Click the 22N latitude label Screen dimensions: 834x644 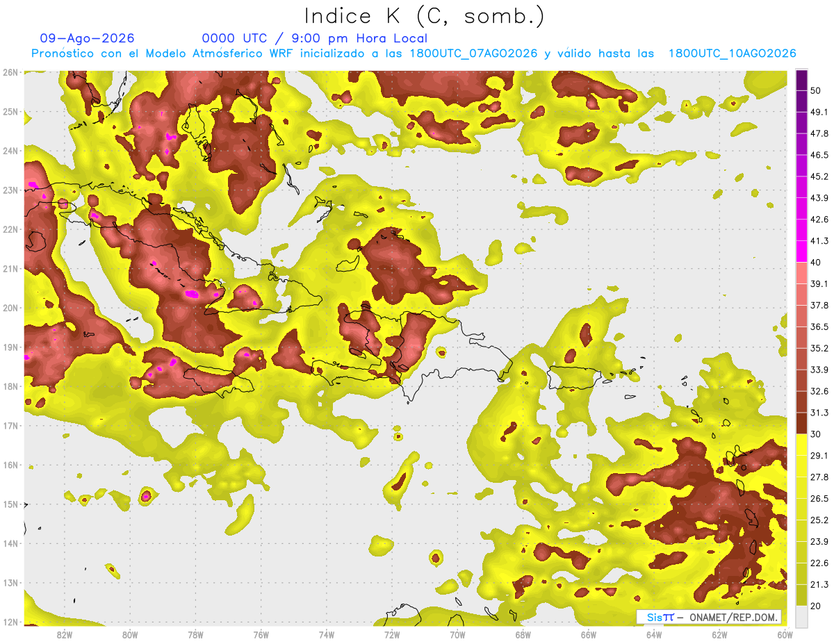(10, 229)
